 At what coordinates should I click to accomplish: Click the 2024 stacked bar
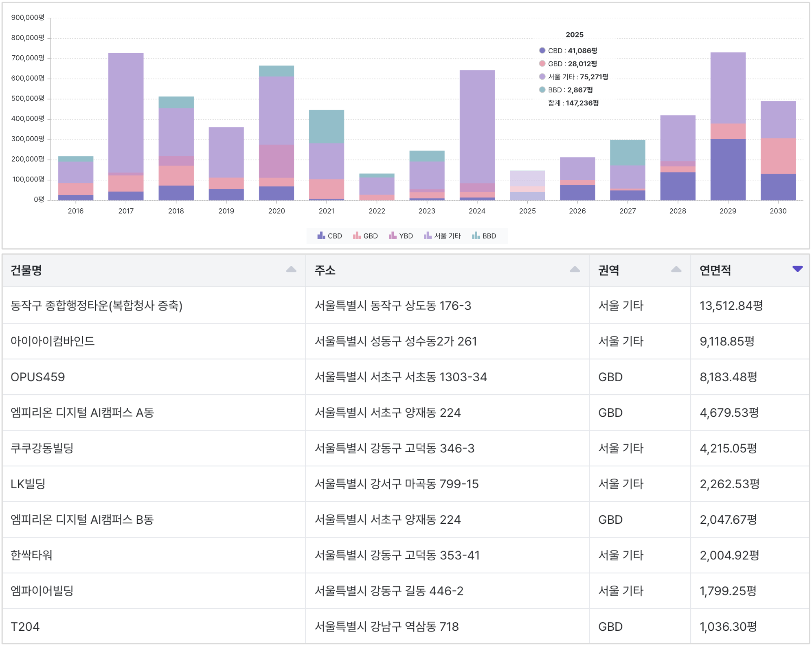click(477, 130)
